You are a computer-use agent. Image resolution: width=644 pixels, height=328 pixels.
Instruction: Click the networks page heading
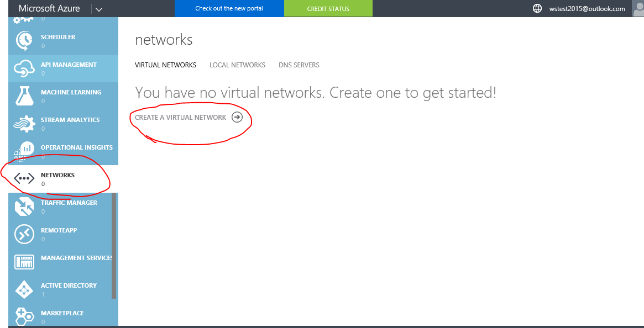(x=164, y=40)
